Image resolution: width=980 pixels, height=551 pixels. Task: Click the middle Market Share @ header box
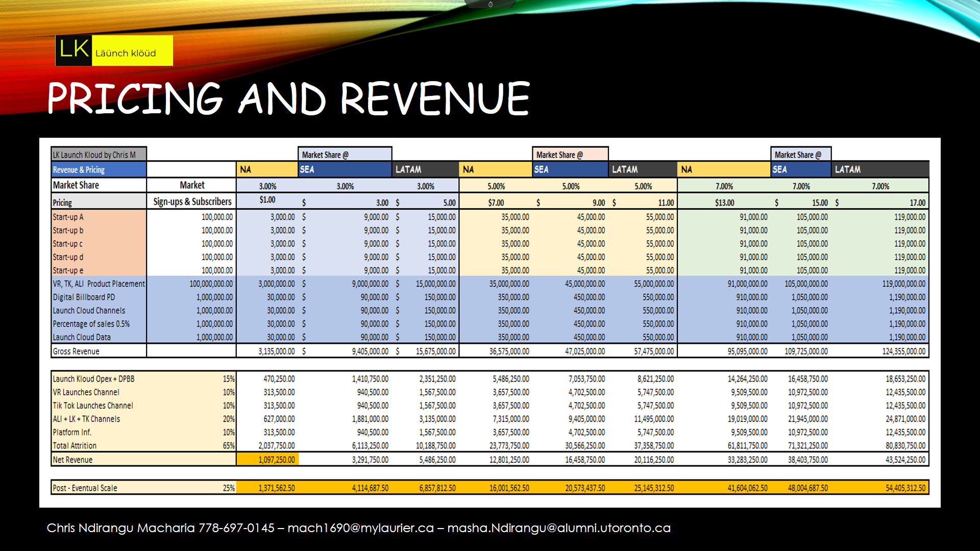pos(570,155)
